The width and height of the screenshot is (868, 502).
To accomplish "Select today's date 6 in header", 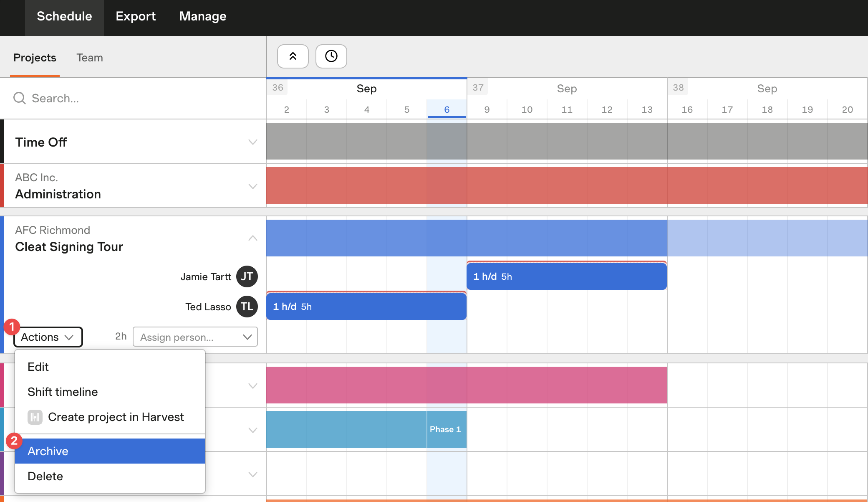I will [x=447, y=109].
